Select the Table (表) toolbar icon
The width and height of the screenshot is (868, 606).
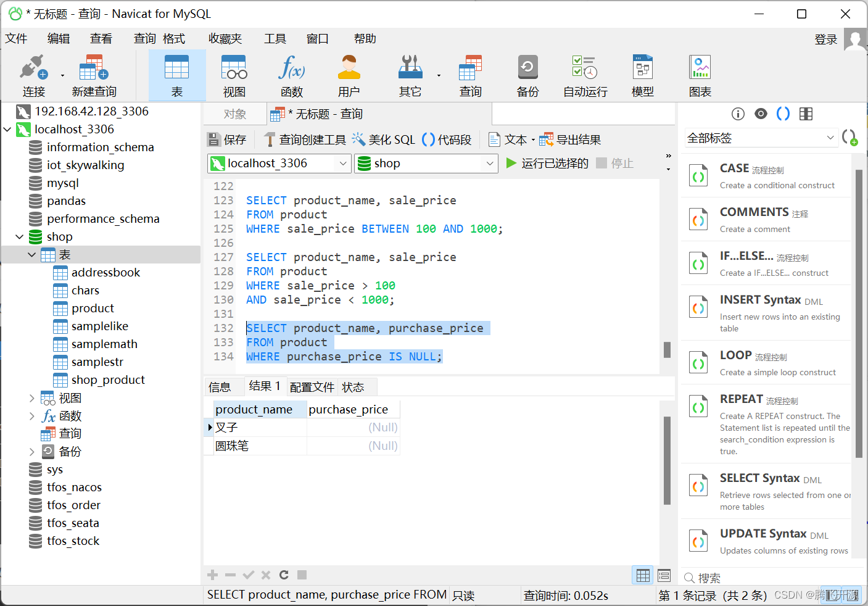point(177,75)
